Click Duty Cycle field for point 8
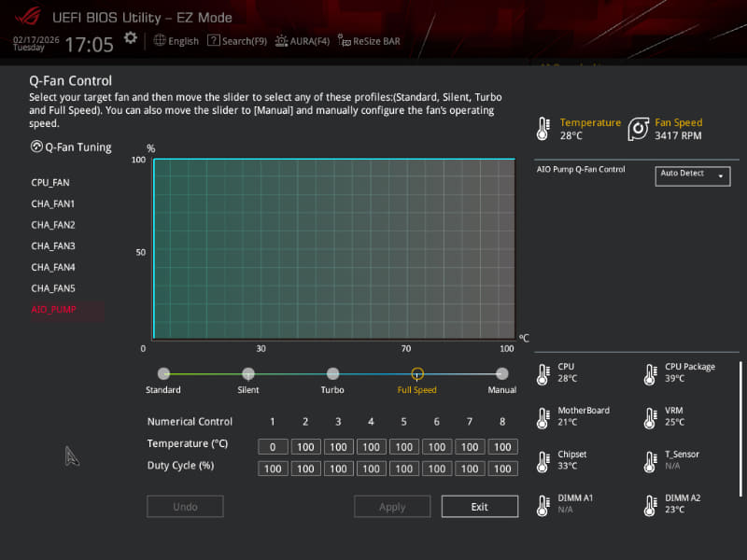Image resolution: width=747 pixels, height=560 pixels. point(502,469)
